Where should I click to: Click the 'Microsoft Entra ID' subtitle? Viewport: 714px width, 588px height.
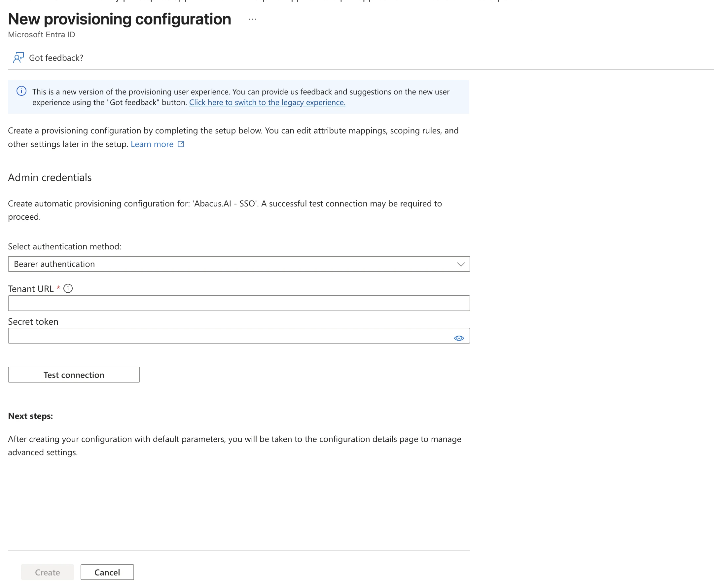[42, 35]
